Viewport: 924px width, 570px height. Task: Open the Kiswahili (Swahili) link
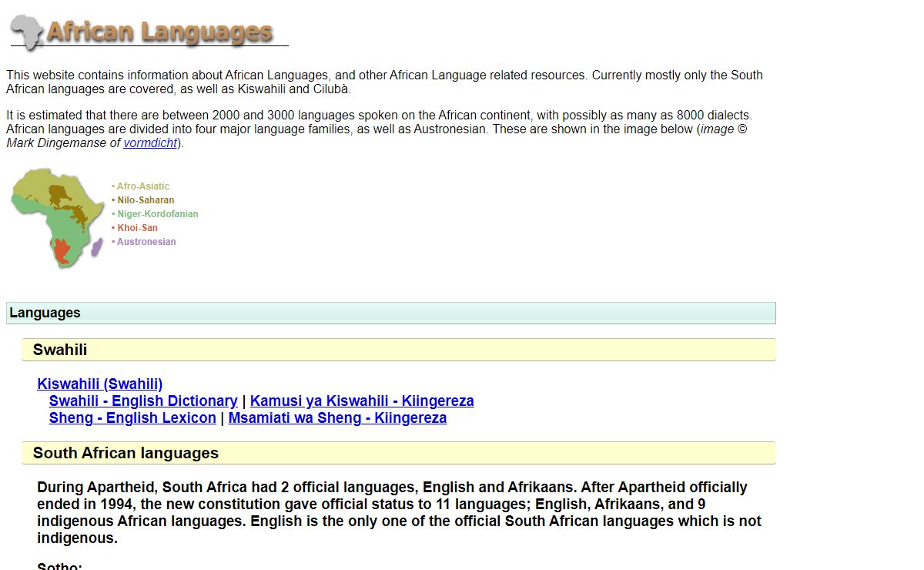click(x=100, y=384)
